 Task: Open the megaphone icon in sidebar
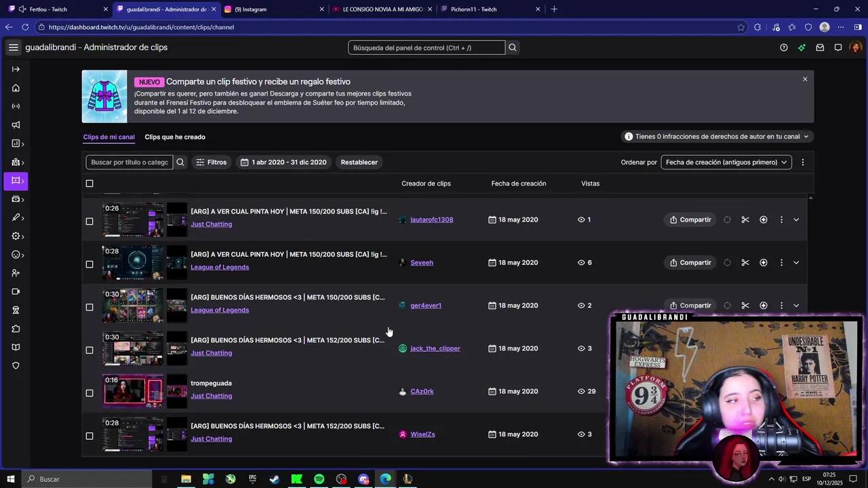point(16,125)
